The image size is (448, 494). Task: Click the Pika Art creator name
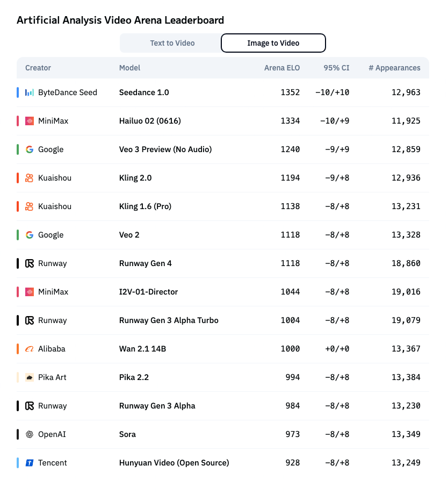click(52, 377)
